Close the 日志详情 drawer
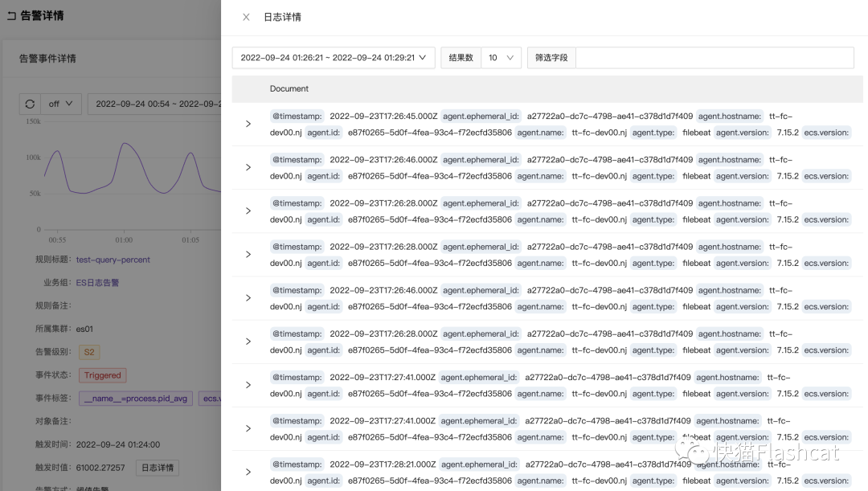Image resolution: width=868 pixels, height=491 pixels. (246, 17)
